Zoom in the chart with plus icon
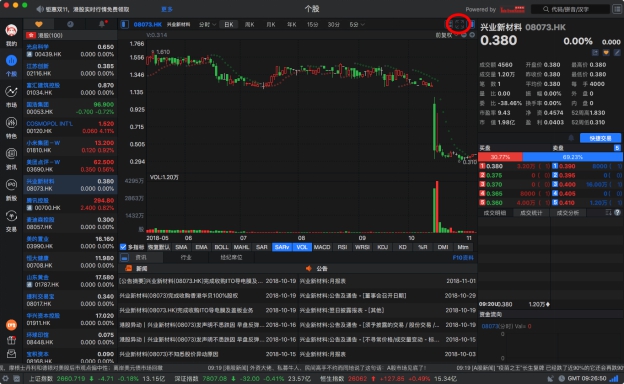Image resolution: width=624 pixels, height=384 pixels. [472, 35]
